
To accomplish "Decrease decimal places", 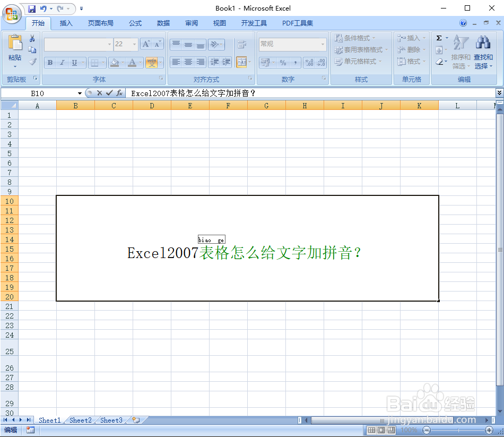I will click(321, 63).
